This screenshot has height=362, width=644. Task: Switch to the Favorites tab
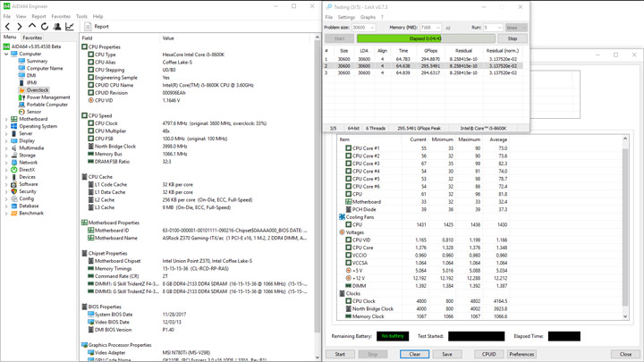coord(32,38)
